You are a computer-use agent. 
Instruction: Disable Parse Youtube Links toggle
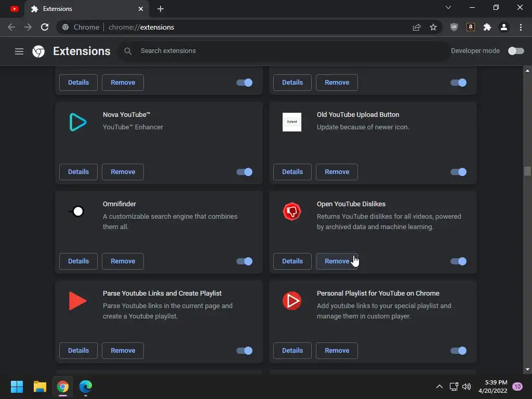click(x=244, y=351)
